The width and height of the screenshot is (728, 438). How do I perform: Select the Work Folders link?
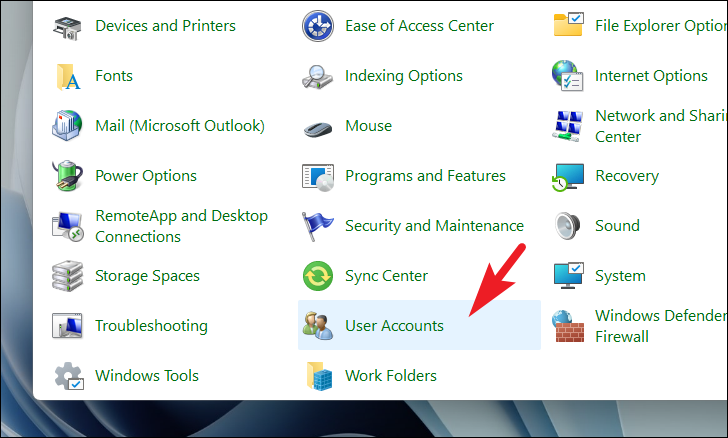click(391, 376)
